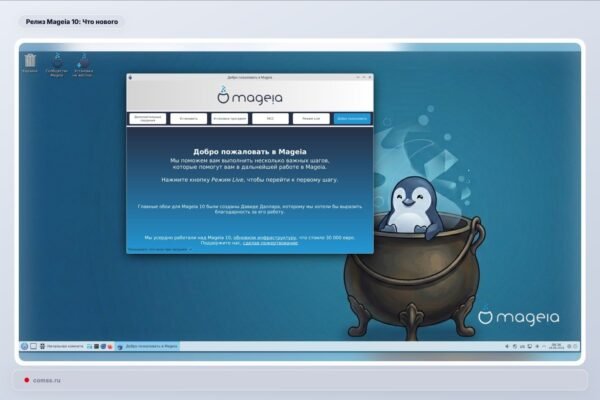Click the Релиз Mageia 10: Что нового title

tap(72, 22)
